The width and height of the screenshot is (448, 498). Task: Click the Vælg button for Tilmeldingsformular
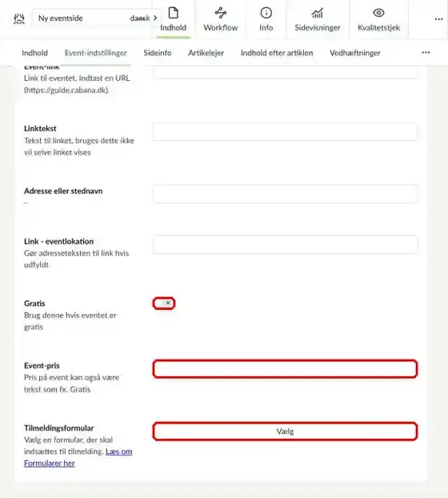pos(285,432)
